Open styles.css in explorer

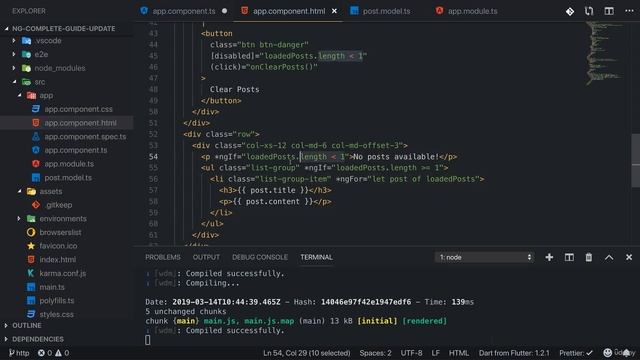[x=56, y=314]
